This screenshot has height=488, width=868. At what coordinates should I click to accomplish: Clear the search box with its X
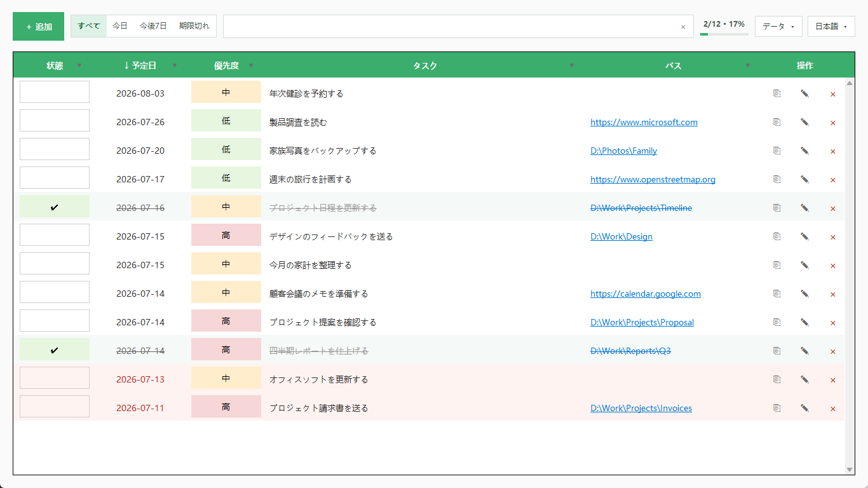pyautogui.click(x=683, y=27)
